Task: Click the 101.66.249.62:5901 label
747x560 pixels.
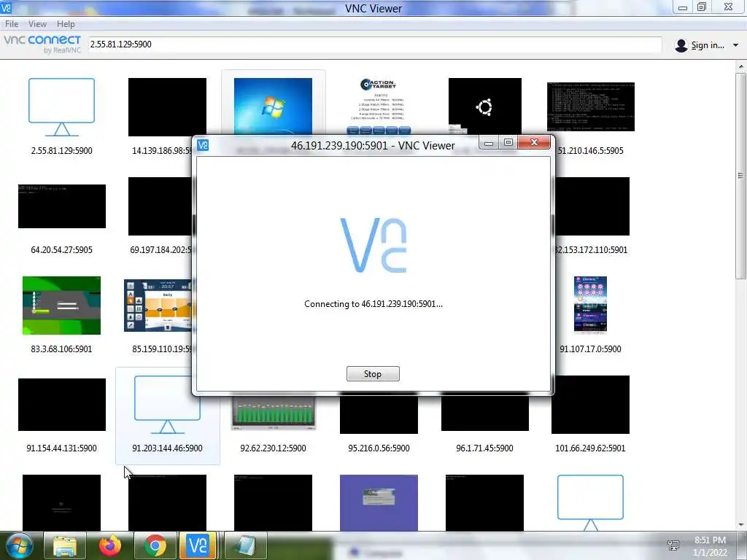Action: [x=590, y=448]
